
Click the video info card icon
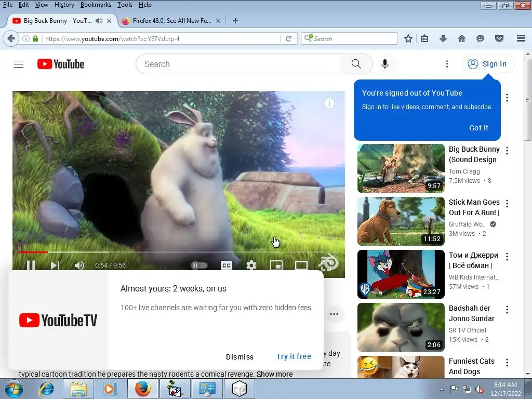click(329, 103)
